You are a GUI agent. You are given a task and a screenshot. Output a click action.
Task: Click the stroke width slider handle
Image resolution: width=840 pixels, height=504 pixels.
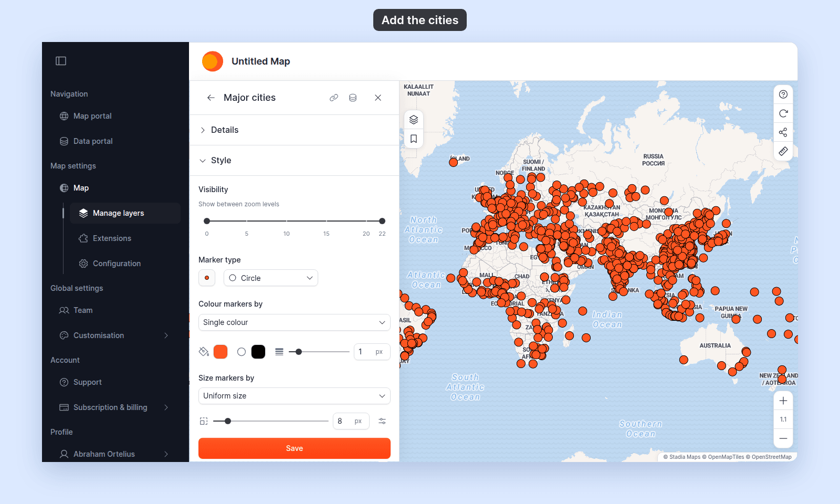tap(299, 352)
